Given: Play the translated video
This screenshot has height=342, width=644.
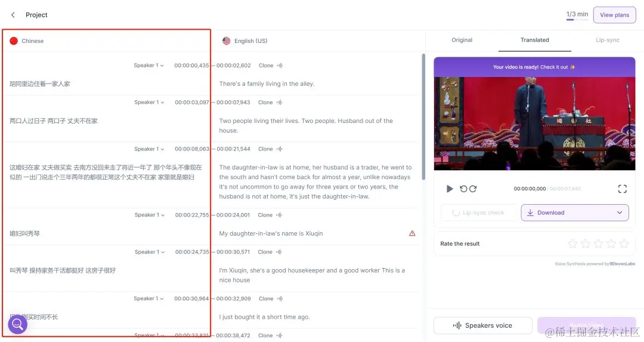Looking at the screenshot, I should point(450,189).
